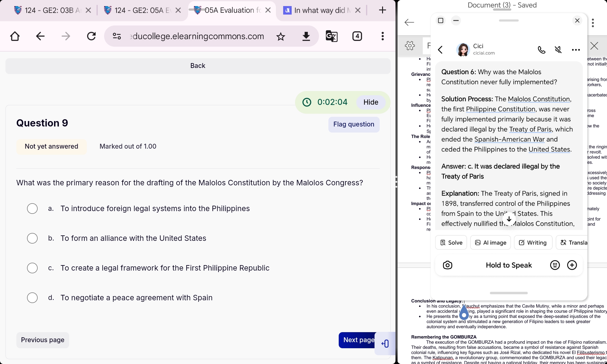The height and width of the screenshot is (364, 607).
Task: Click the Treaty of Paris hyperlink
Action: point(530,129)
